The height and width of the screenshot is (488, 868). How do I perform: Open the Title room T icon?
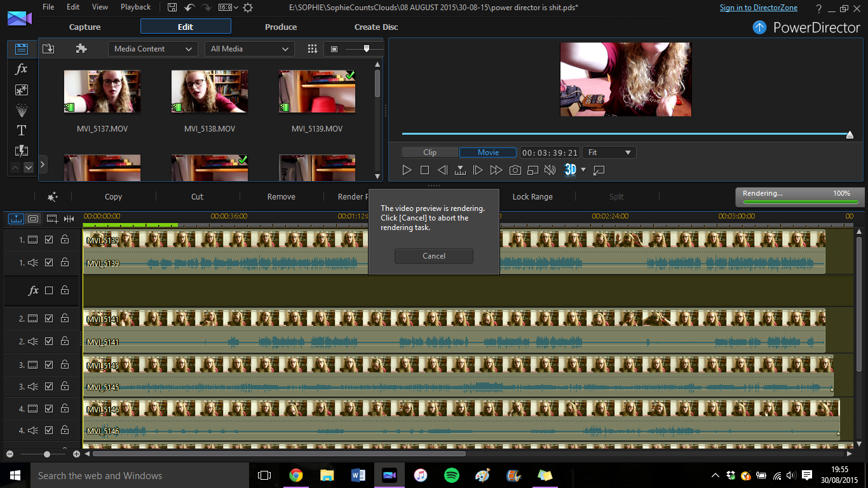pos(21,130)
